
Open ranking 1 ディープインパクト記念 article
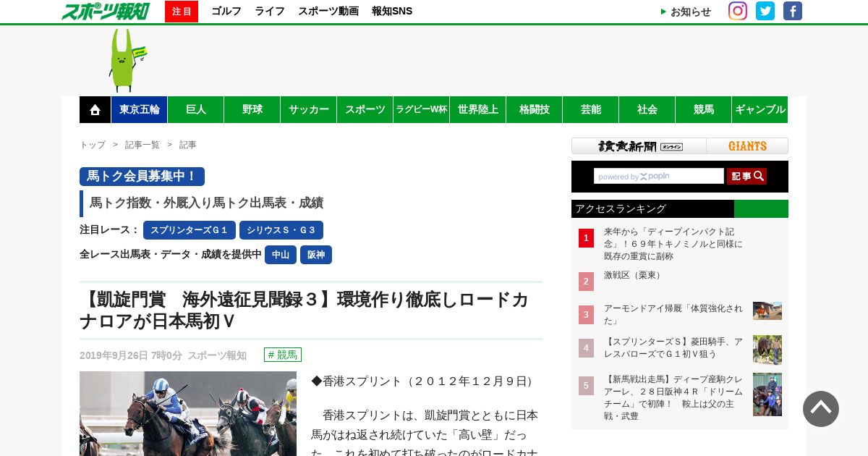tap(673, 244)
